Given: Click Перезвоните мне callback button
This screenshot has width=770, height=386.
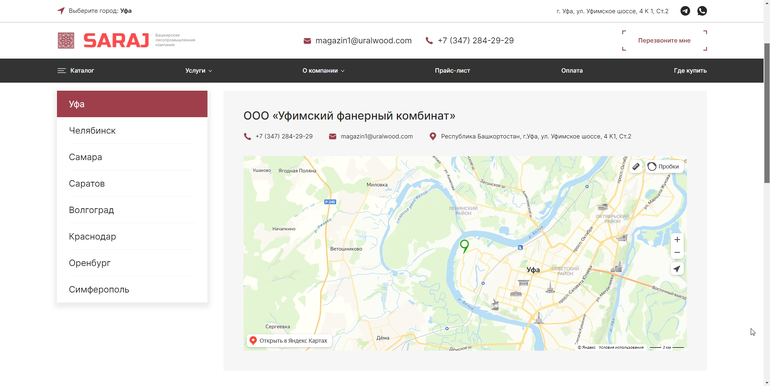Looking at the screenshot, I should tap(664, 41).
